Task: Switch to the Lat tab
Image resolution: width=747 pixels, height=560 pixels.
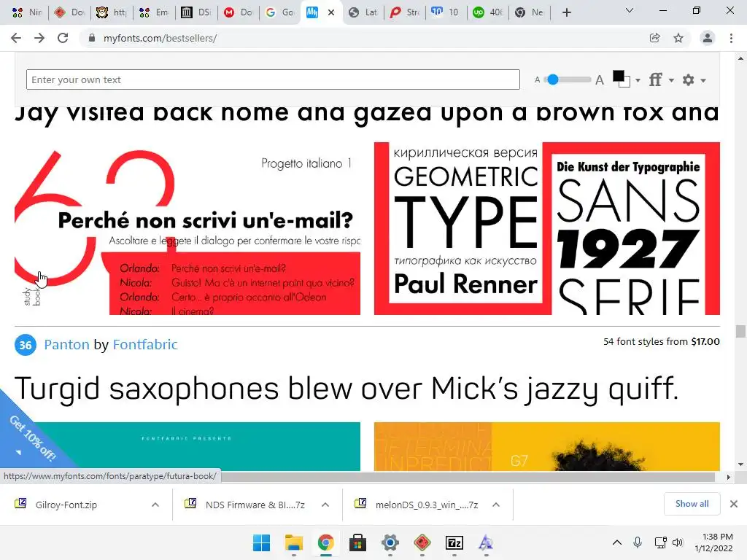Action: [363, 12]
